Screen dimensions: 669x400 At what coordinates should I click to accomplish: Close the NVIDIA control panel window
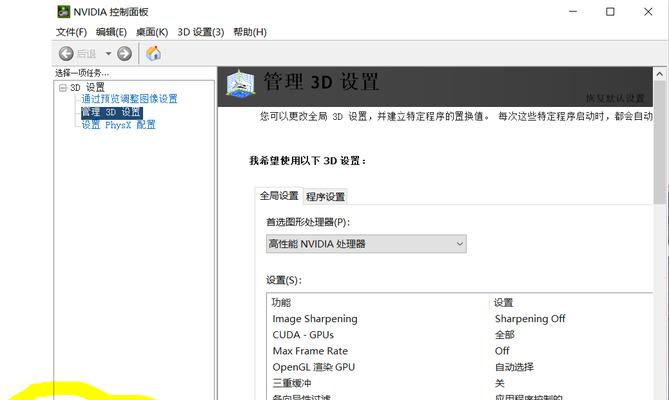[x=648, y=12]
